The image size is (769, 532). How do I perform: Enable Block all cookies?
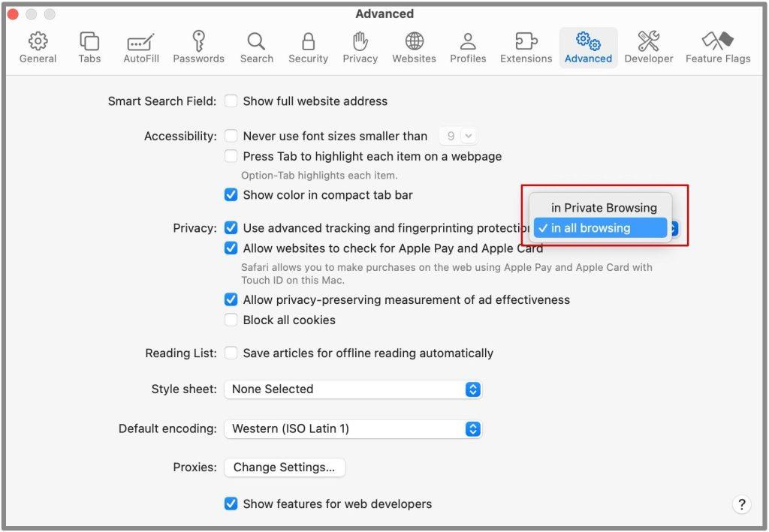click(x=231, y=320)
